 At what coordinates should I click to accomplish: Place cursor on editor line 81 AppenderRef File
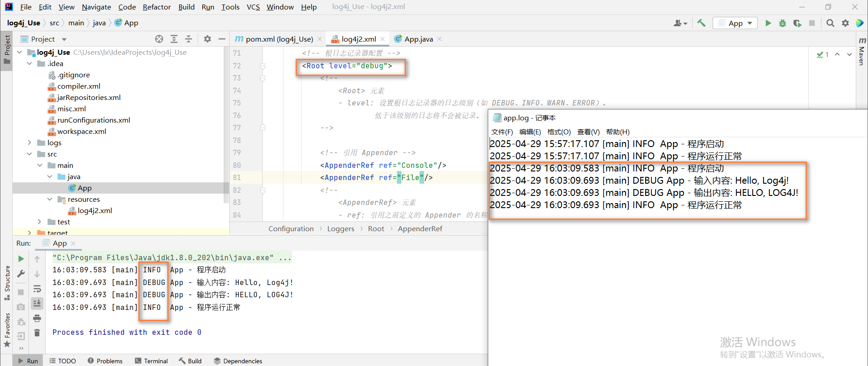(376, 178)
